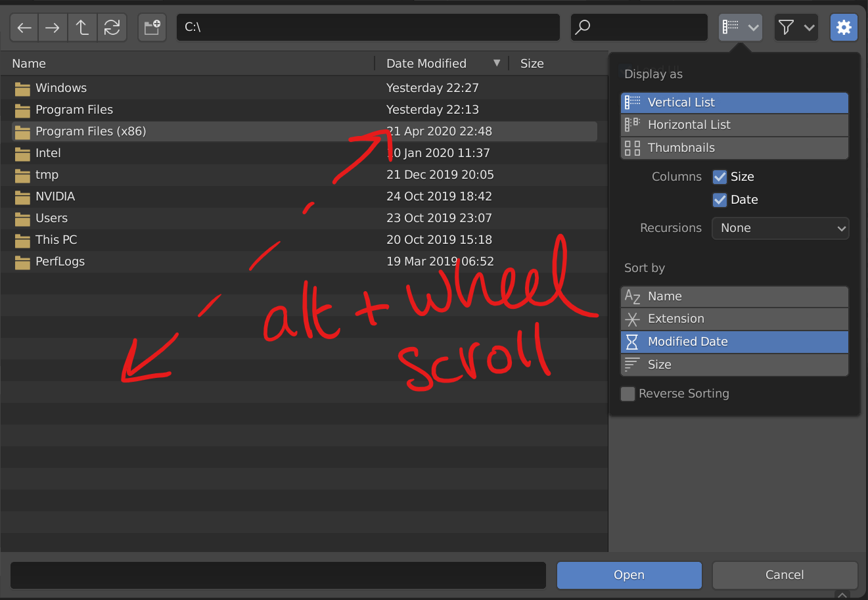Toggle the options gear button
Screen dimensions: 868x600
(x=844, y=28)
